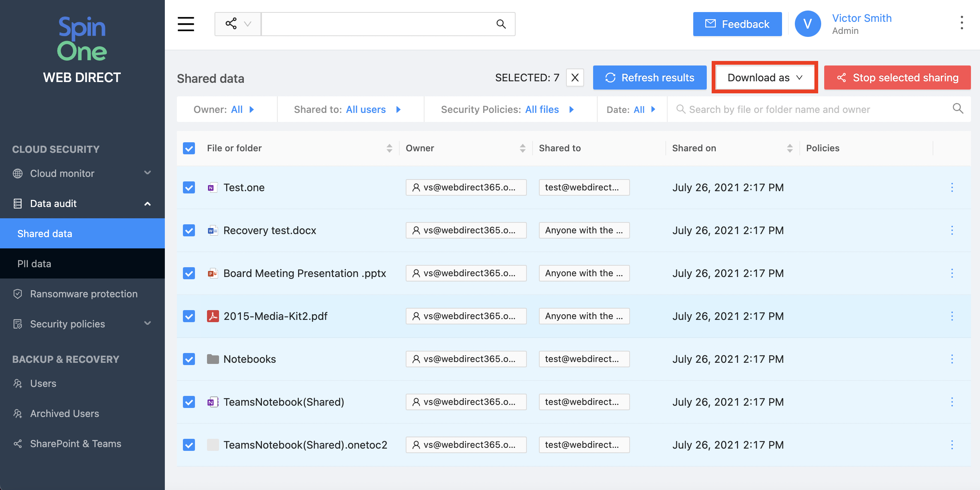Open PII data in sidebar

[34, 264]
